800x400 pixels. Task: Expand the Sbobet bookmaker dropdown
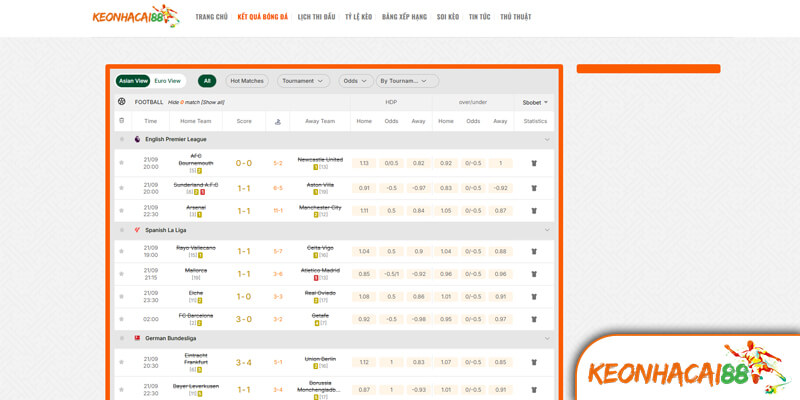(535, 102)
